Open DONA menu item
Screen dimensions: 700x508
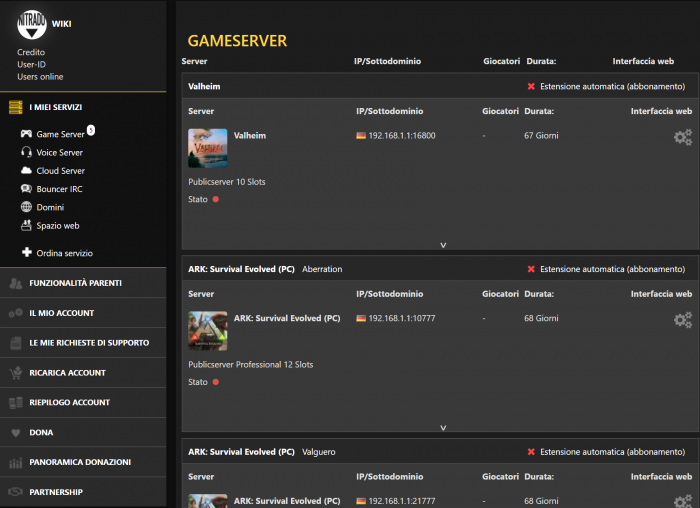(41, 433)
